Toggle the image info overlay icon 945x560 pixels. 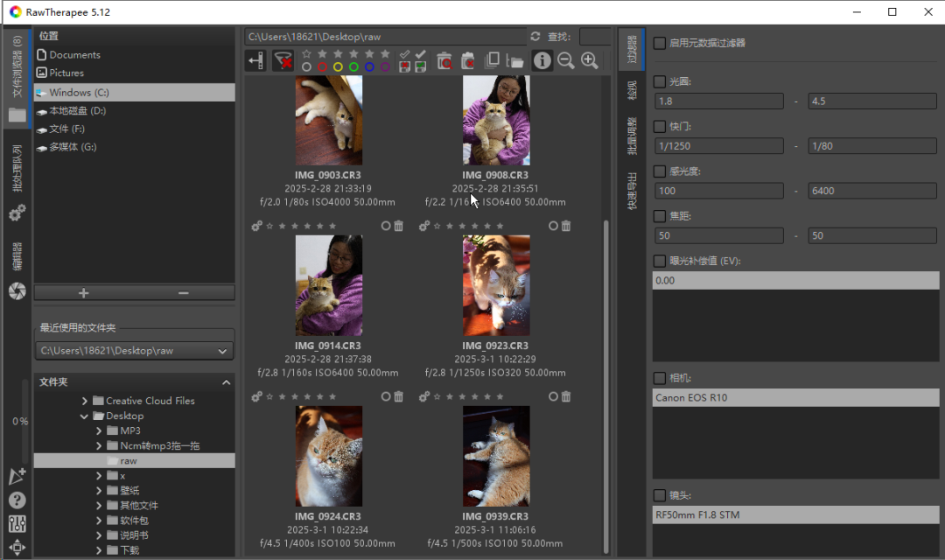click(x=542, y=60)
